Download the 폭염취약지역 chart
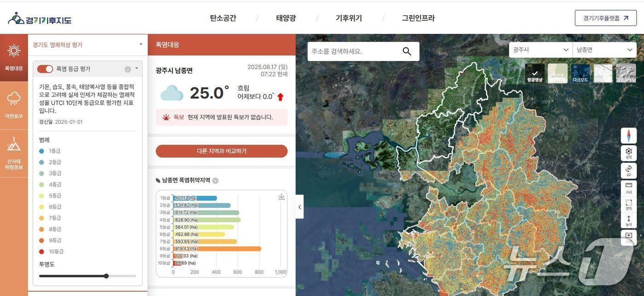The width and height of the screenshot is (644, 296). coord(281,195)
